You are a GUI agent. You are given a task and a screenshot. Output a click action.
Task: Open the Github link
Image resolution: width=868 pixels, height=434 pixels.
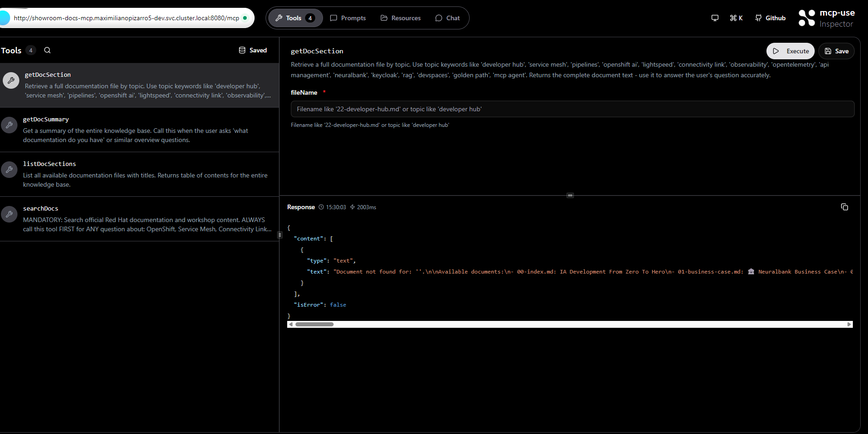pyautogui.click(x=770, y=18)
